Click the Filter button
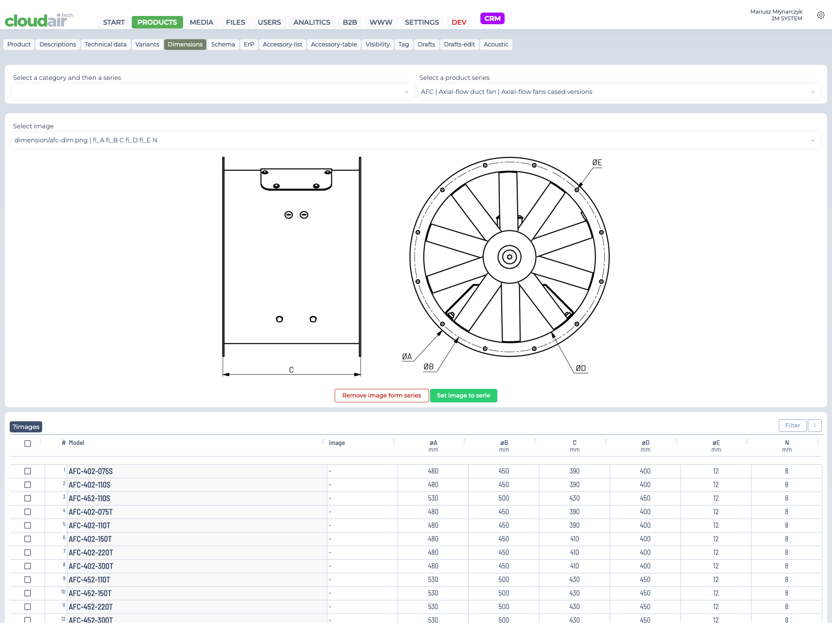The width and height of the screenshot is (832, 644). (793, 426)
